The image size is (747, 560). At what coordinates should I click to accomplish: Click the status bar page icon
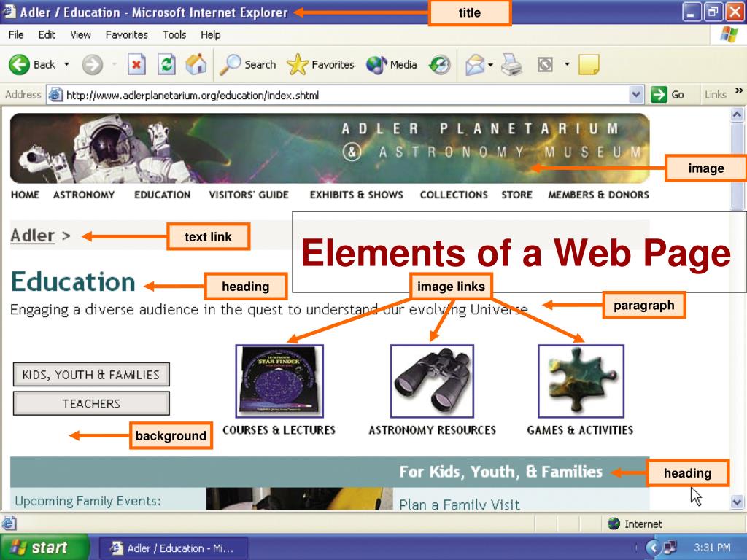click(9, 524)
